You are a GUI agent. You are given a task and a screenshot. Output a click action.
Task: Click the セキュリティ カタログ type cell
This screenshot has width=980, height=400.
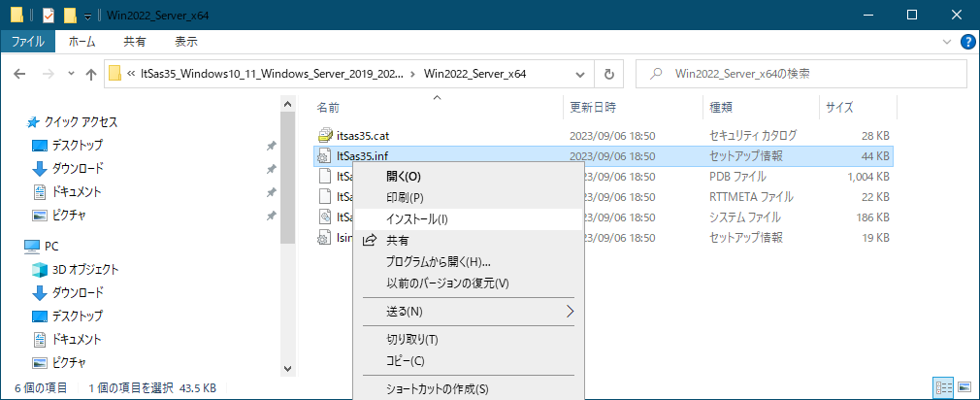[753, 135]
